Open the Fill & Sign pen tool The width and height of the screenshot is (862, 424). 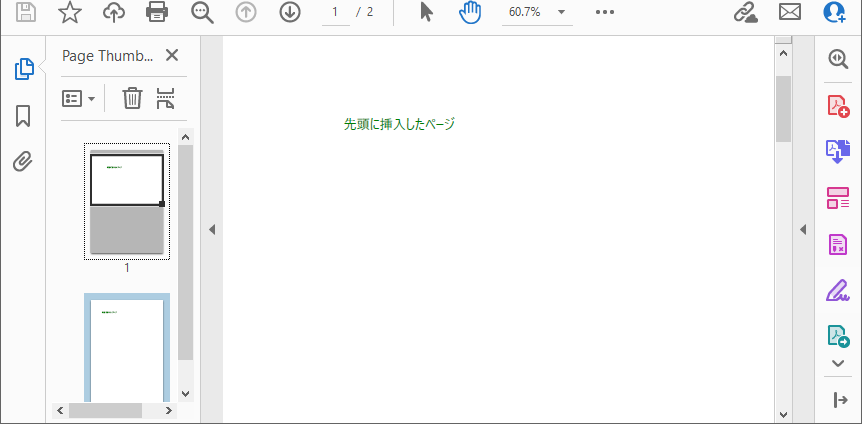click(x=838, y=290)
